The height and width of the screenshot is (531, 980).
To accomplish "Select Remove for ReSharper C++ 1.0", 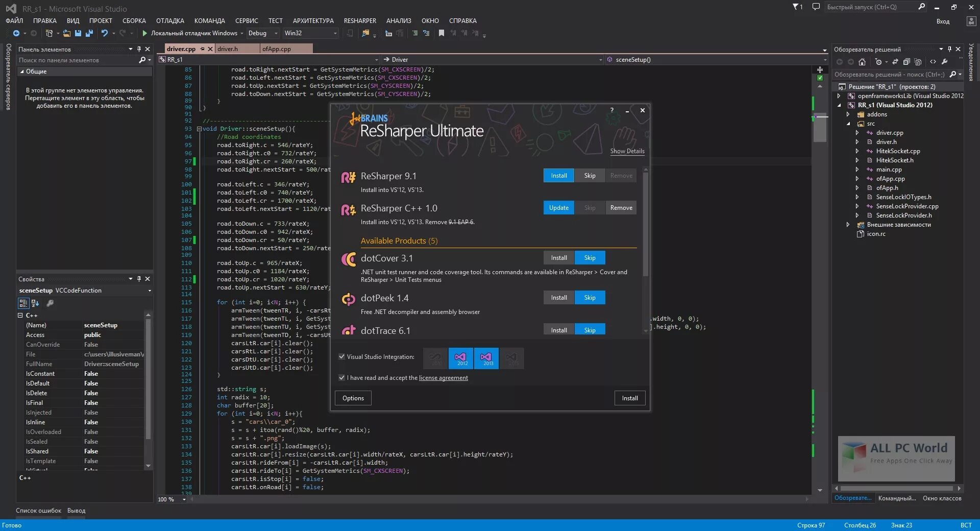I will click(621, 208).
